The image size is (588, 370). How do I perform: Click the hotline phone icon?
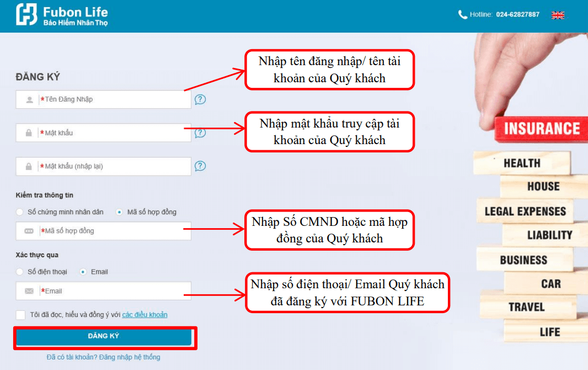tap(463, 15)
